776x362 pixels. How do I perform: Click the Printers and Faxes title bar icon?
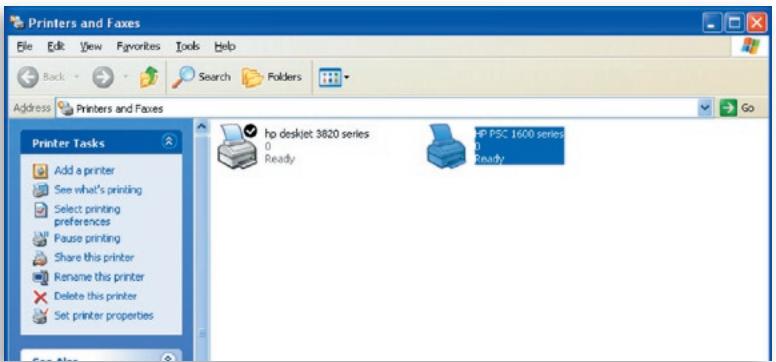click(17, 23)
